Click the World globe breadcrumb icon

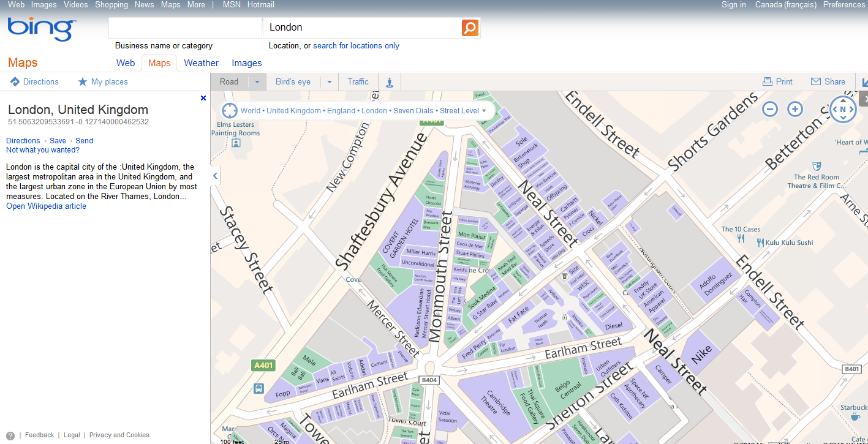pos(229,110)
